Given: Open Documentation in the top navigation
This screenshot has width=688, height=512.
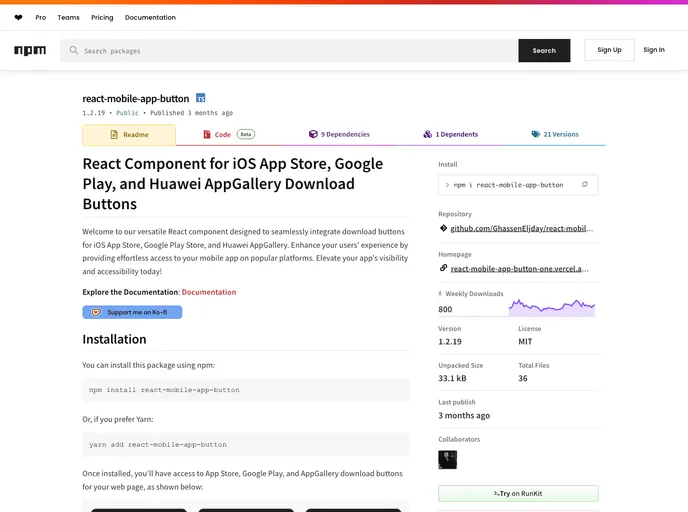Looking at the screenshot, I should 150,18.
